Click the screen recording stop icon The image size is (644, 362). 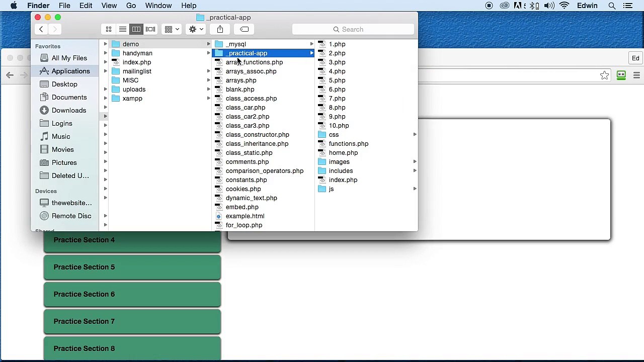click(x=489, y=6)
